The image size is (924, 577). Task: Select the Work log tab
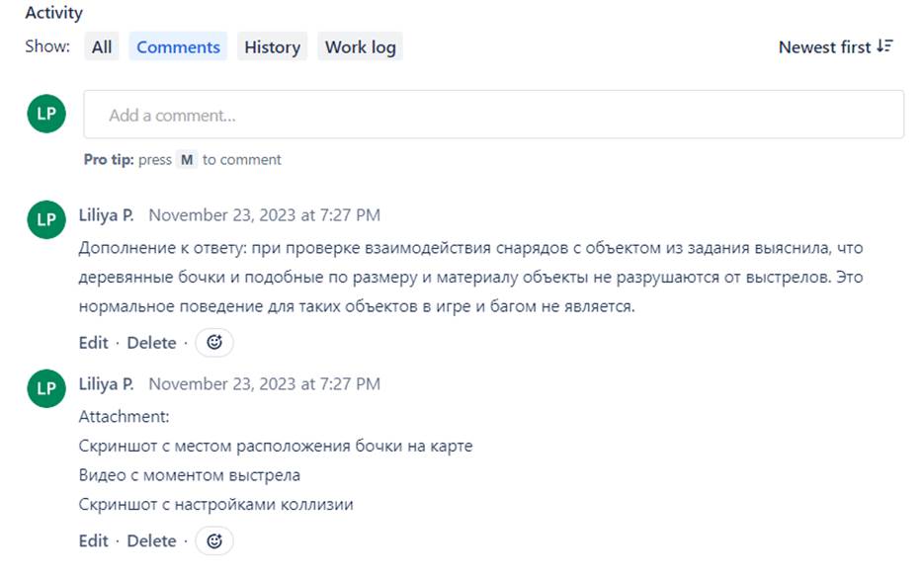click(x=360, y=46)
